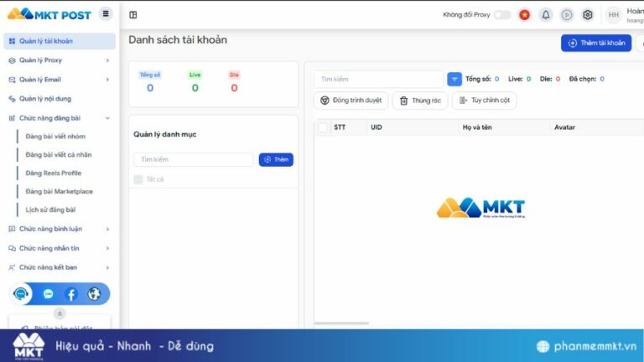
Task: Open the Facebook icon in sidebar
Action: [71, 294]
